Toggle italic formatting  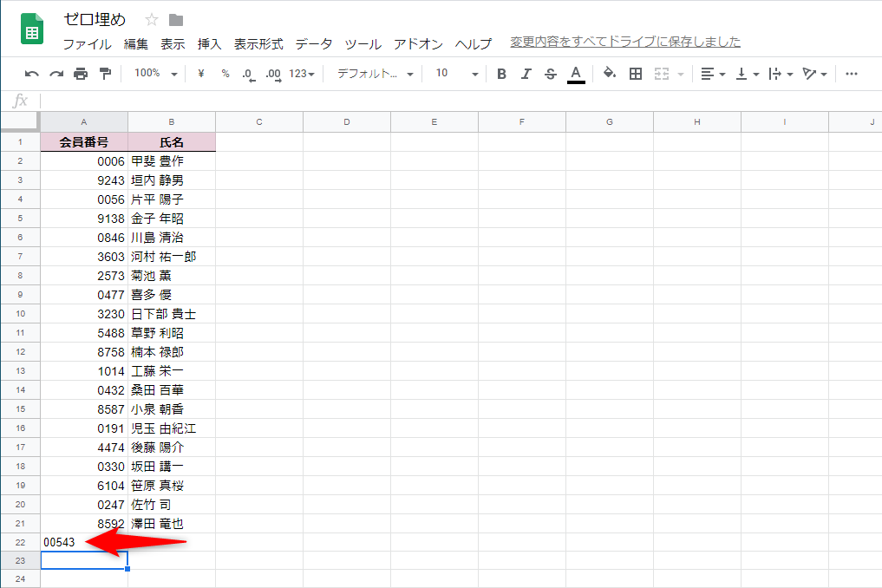point(526,74)
